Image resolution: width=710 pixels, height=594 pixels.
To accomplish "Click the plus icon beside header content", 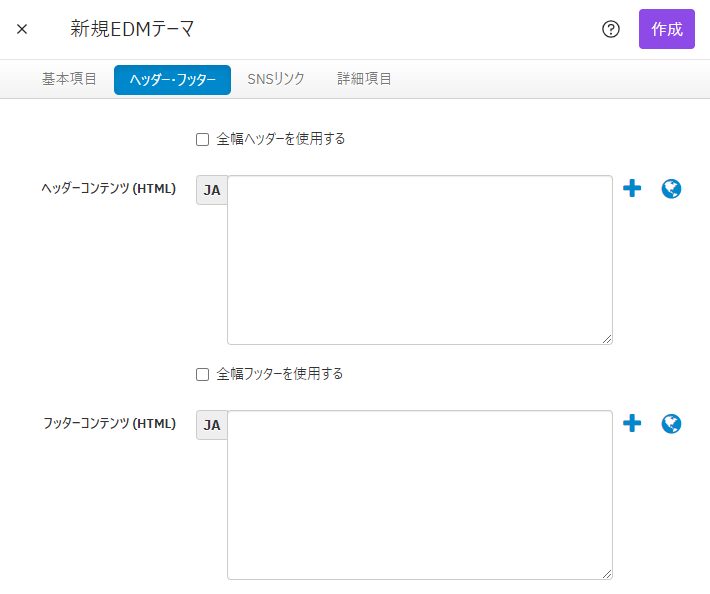I will pyautogui.click(x=632, y=189).
